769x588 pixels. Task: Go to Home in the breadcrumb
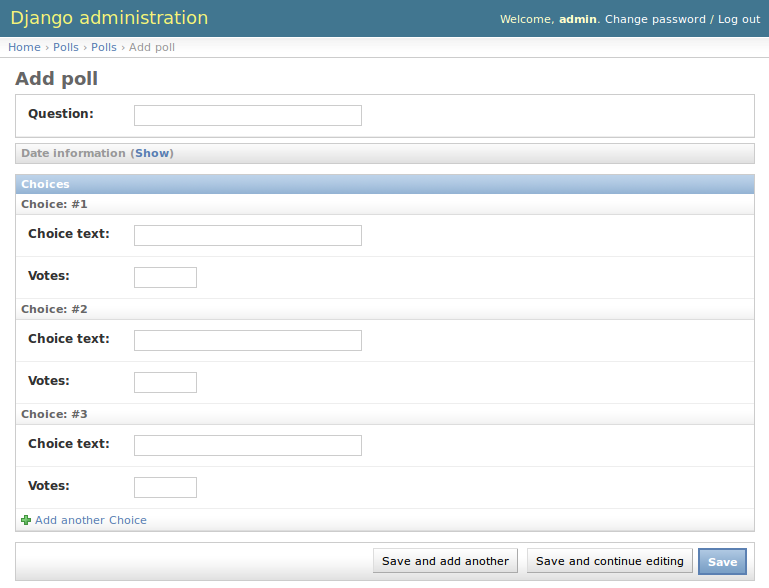pyautogui.click(x=24, y=47)
